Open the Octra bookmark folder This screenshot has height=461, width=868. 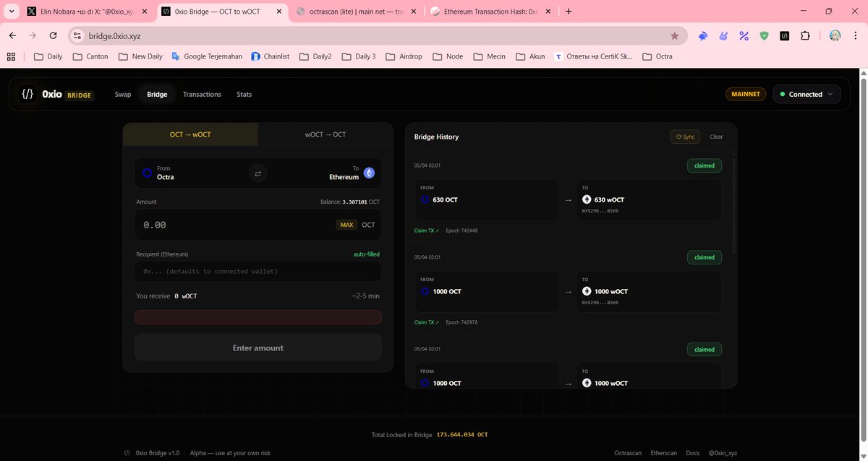tap(658, 56)
